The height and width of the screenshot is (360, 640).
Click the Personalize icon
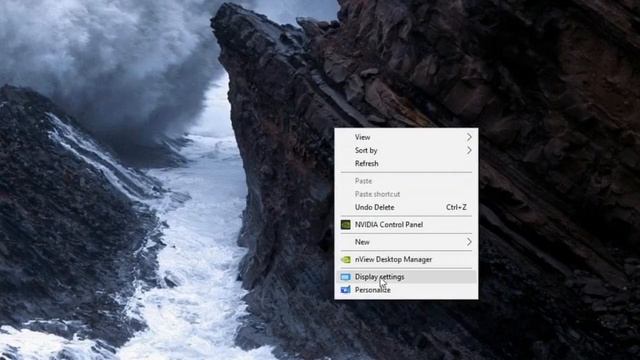(345, 290)
